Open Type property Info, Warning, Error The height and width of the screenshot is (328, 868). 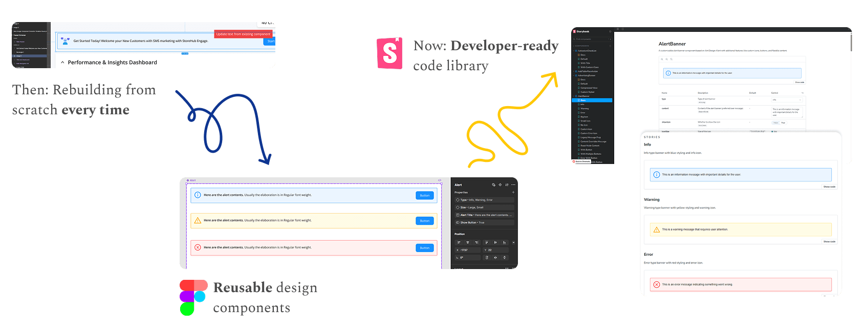pyautogui.click(x=485, y=200)
